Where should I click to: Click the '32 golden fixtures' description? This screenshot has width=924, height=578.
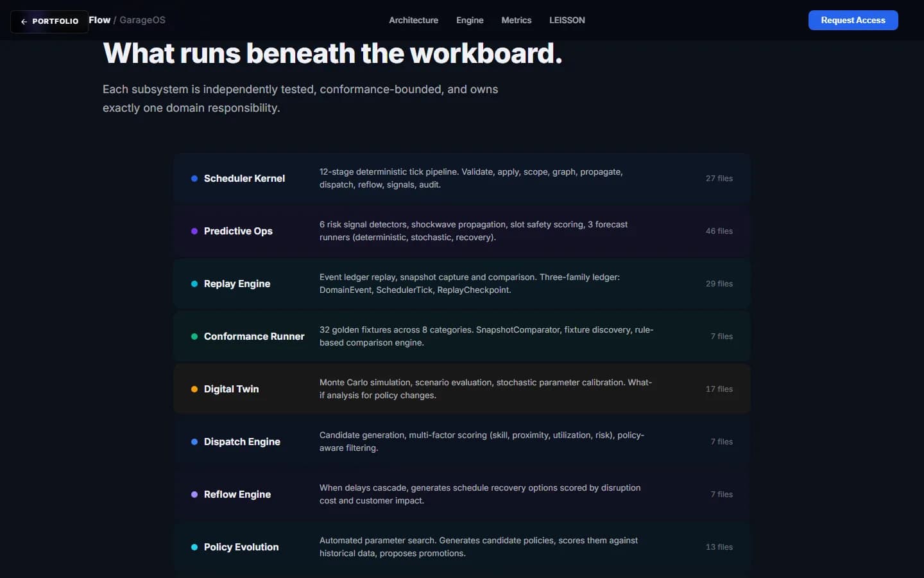point(486,337)
